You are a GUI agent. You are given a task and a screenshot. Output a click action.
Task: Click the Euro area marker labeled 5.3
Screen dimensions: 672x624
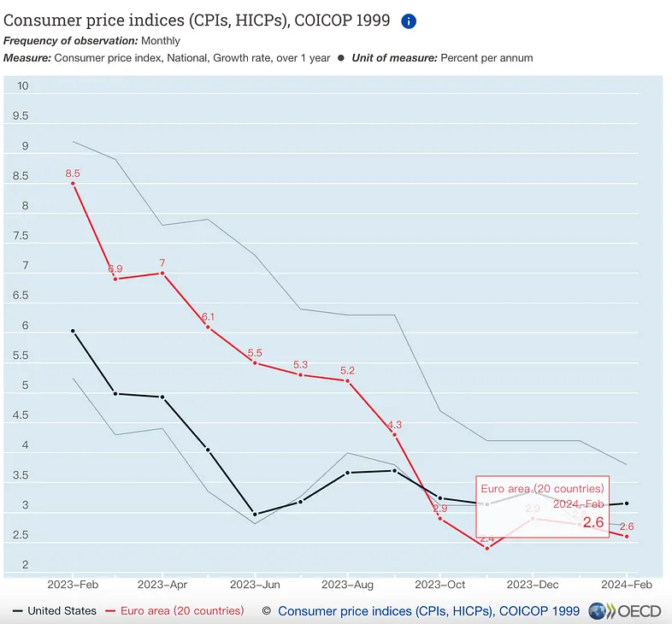point(301,374)
